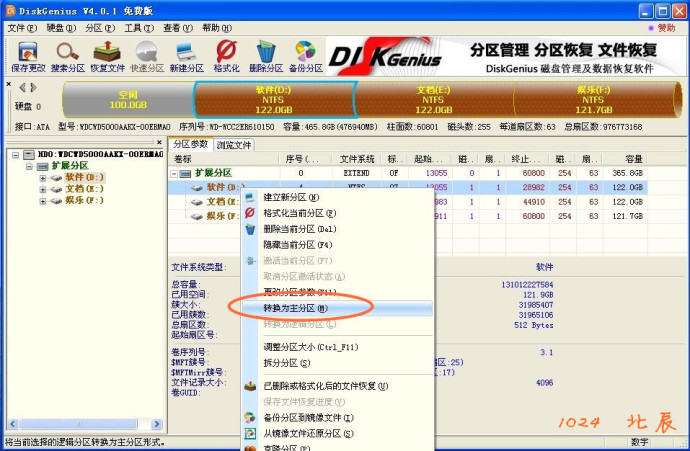Choose 已删除或格式化后的文件恢复(U) entry
This screenshot has height=451, width=690.
338,386
